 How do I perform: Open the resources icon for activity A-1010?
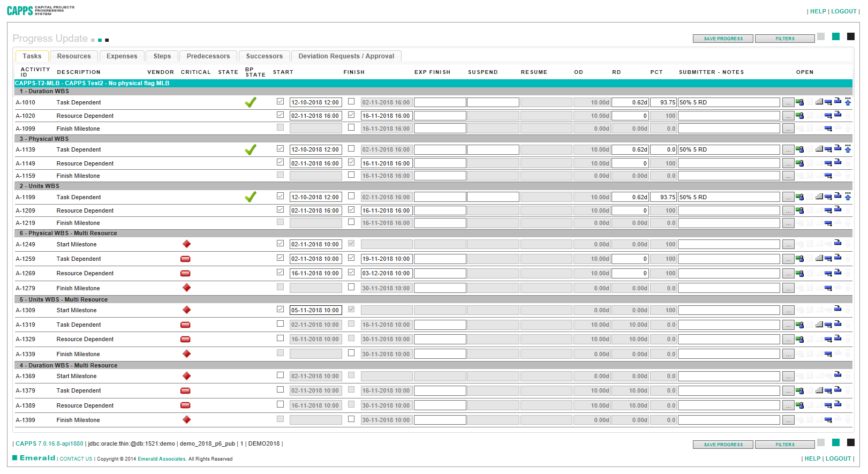point(799,102)
